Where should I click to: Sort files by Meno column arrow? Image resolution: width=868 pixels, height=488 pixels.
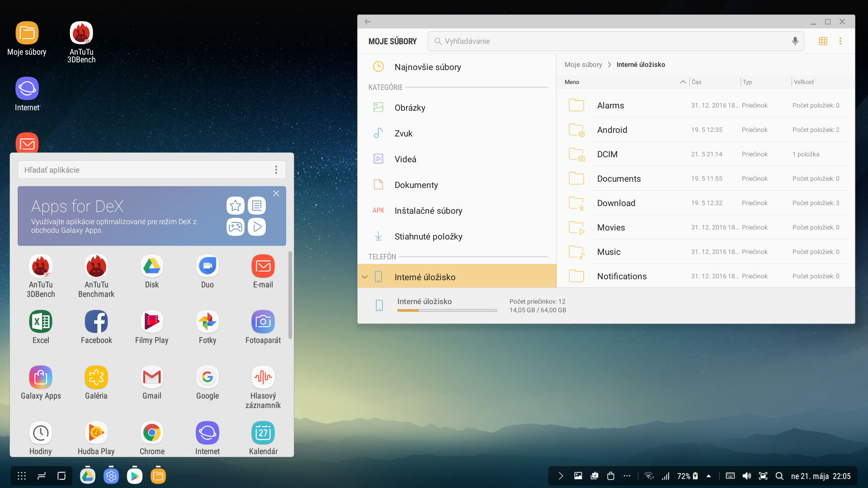683,82
